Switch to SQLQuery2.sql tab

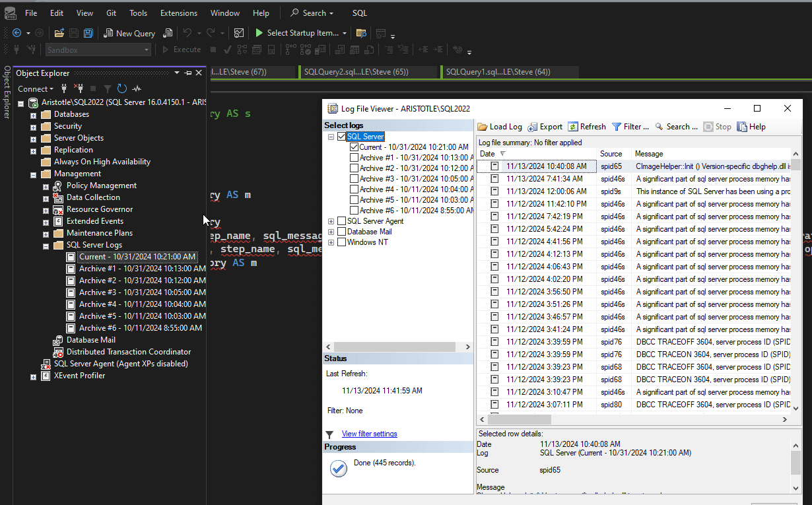(356, 72)
